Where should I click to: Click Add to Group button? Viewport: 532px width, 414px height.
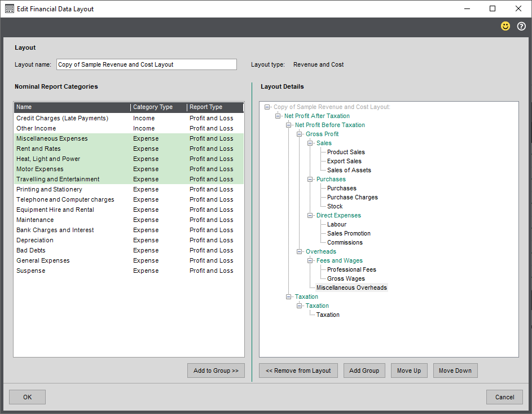[216, 371]
